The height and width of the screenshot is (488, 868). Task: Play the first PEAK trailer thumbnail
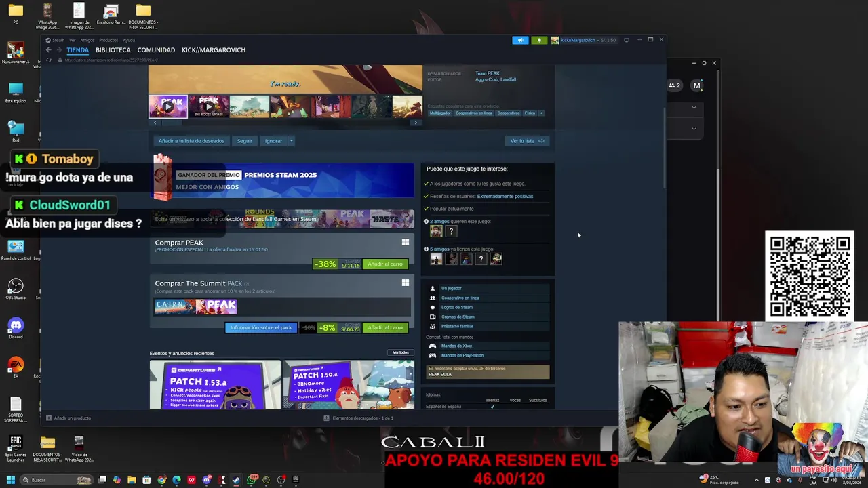point(168,106)
